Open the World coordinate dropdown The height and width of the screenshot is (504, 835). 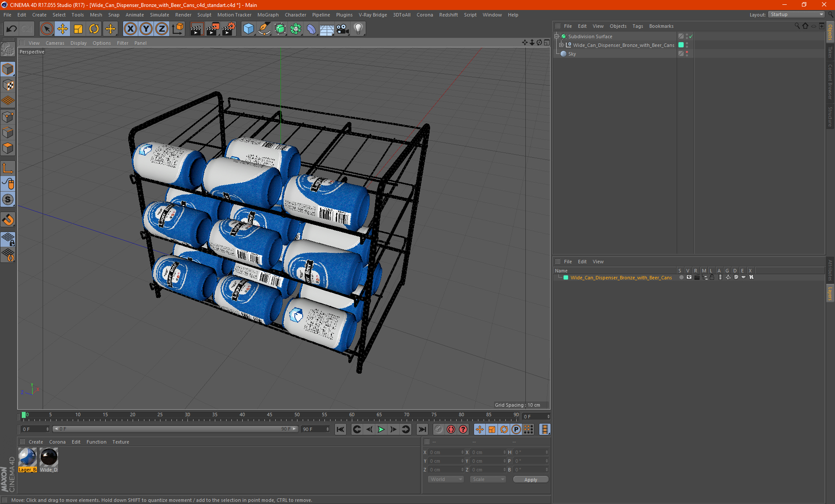(446, 479)
